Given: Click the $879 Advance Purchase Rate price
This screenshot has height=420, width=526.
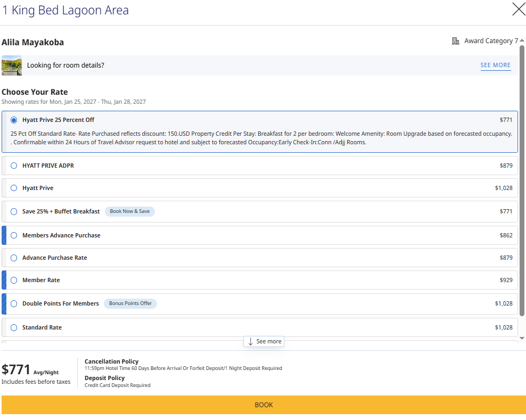Looking at the screenshot, I should click(x=506, y=258).
